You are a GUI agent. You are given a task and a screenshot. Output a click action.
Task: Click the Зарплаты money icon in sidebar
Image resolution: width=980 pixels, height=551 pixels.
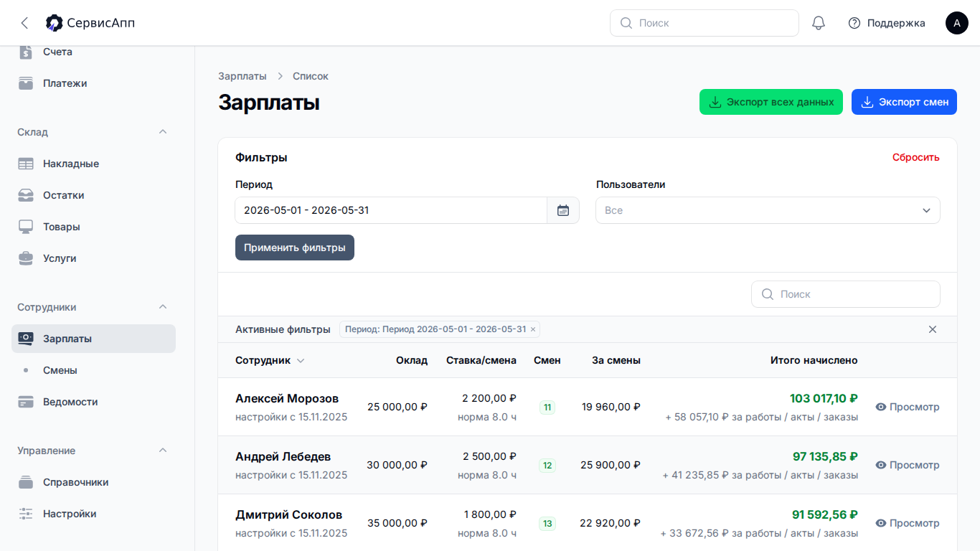(x=26, y=339)
